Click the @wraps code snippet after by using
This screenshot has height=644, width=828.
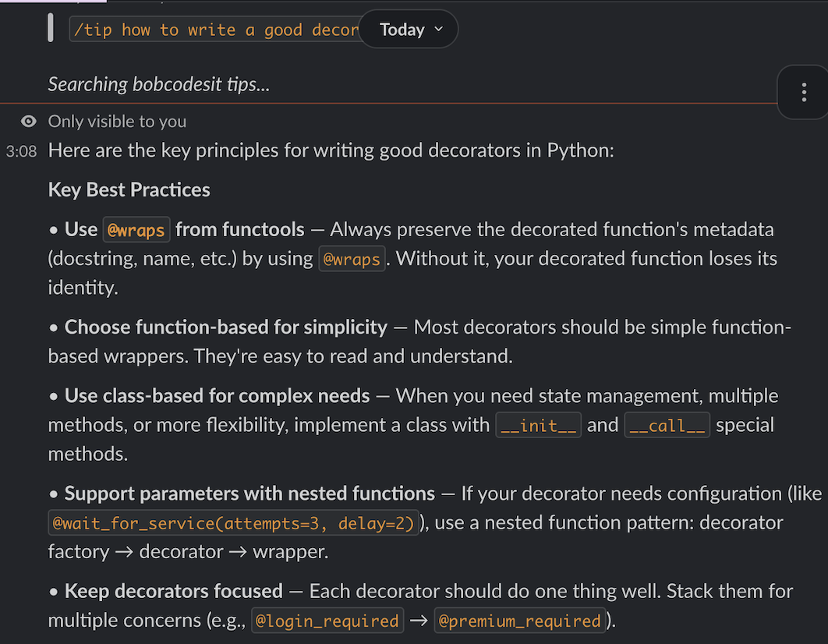click(x=352, y=259)
